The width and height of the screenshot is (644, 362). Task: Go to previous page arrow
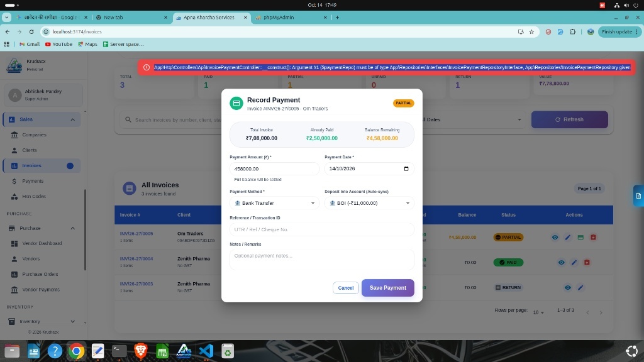[x=588, y=313]
